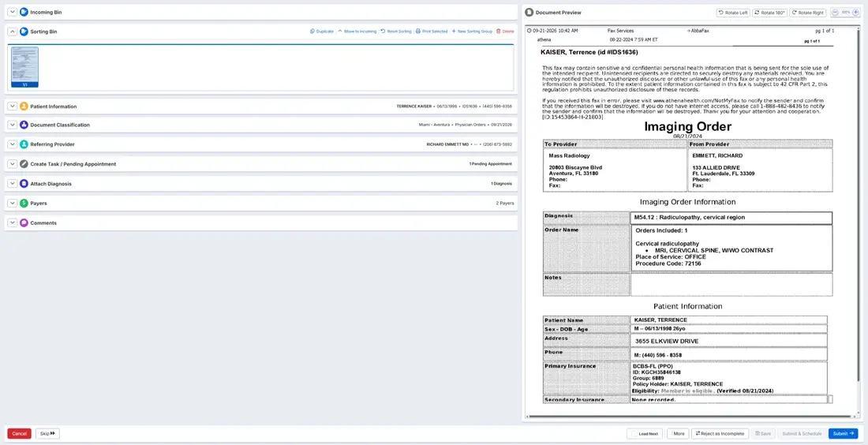Click the purple Comments bubble icon
Screen dimensions: 868x445
coord(24,223)
